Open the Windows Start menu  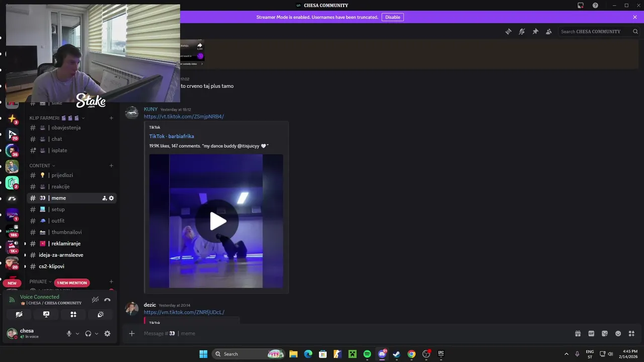click(x=203, y=354)
